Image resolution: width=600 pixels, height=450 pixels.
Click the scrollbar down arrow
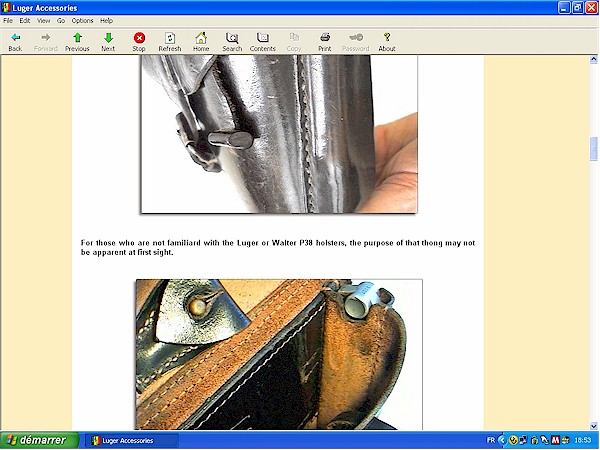click(x=593, y=426)
